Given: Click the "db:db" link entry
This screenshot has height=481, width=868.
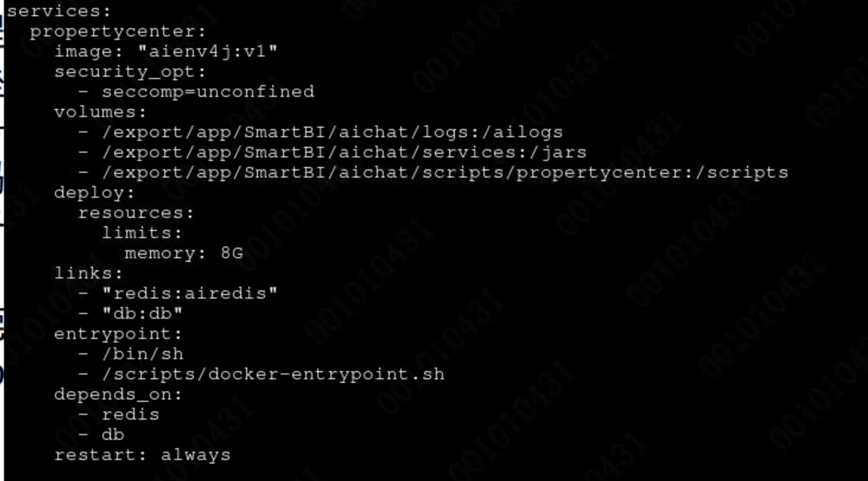Looking at the screenshot, I should click(x=142, y=314).
